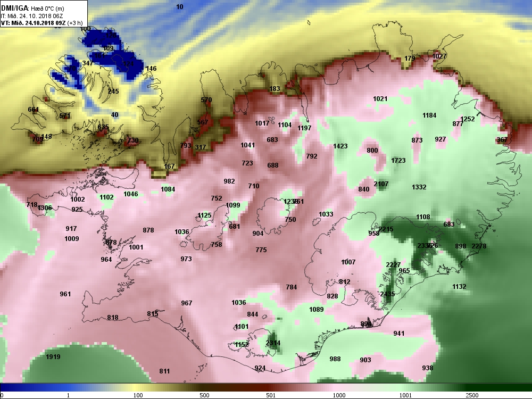
Task: Click the value 179 on the map
Action: click(410, 59)
